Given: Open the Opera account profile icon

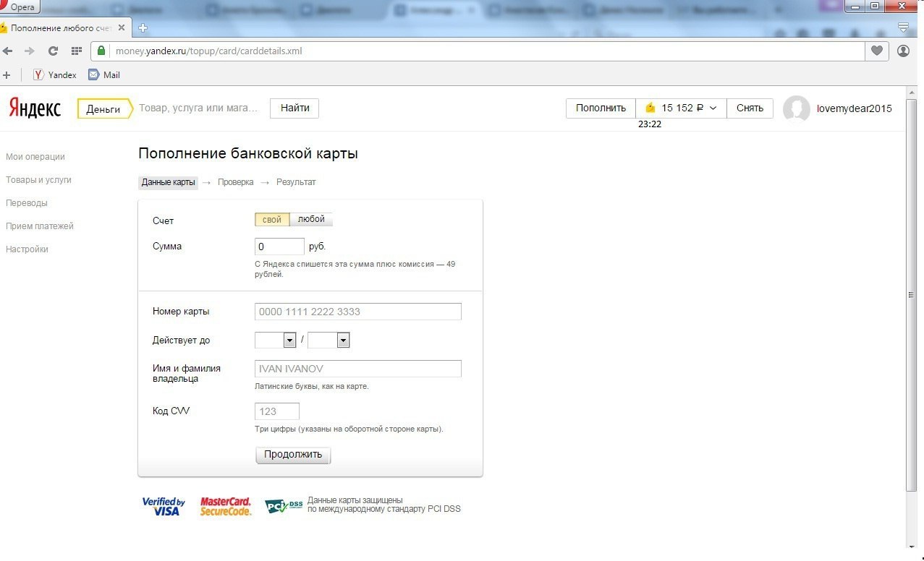Looking at the screenshot, I should point(903,51).
